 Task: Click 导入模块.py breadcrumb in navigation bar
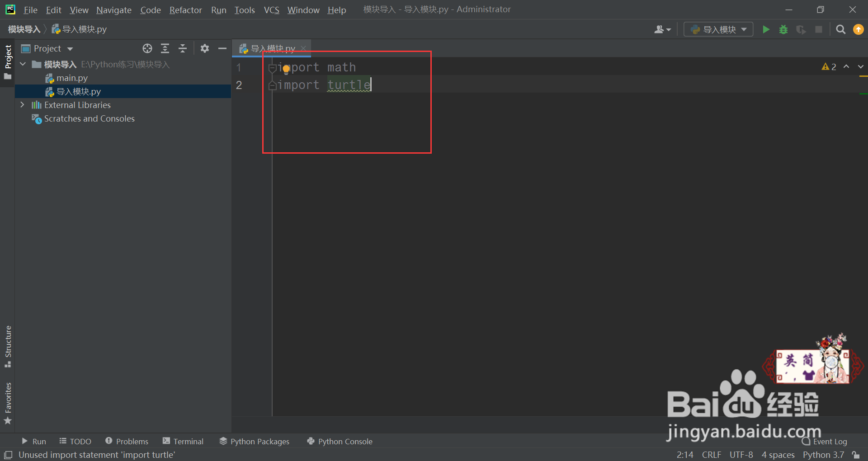coord(79,29)
